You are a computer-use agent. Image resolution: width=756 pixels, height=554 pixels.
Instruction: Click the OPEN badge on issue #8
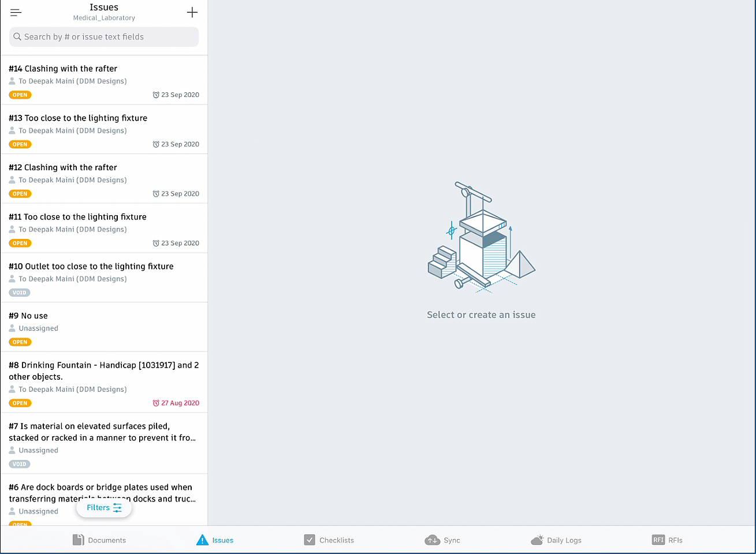[20, 403]
